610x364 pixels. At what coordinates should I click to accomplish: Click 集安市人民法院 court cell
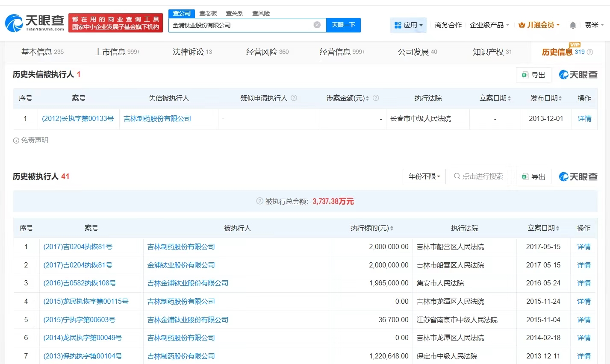click(440, 283)
